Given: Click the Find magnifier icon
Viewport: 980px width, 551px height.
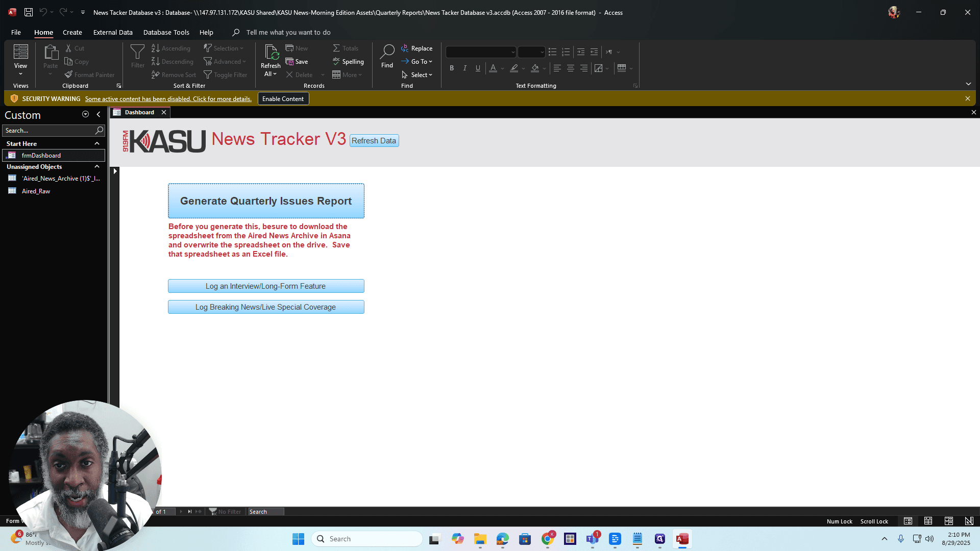Looking at the screenshot, I should pyautogui.click(x=387, y=57).
